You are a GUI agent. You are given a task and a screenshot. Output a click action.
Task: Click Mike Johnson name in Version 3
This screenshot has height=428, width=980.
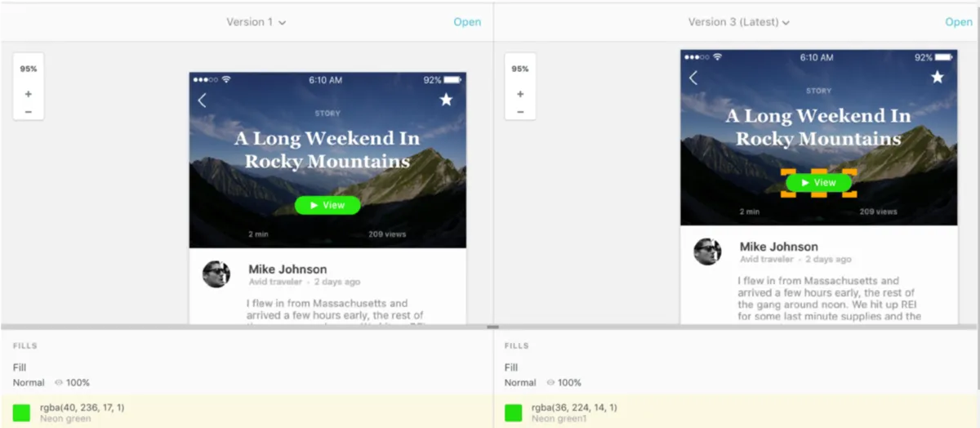click(x=779, y=247)
